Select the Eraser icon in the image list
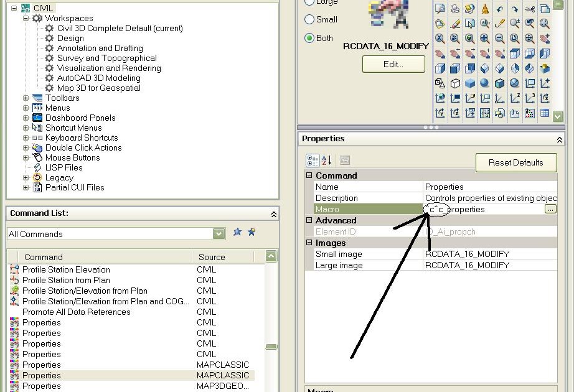Screen dimensions: 574x392 click(455, 23)
